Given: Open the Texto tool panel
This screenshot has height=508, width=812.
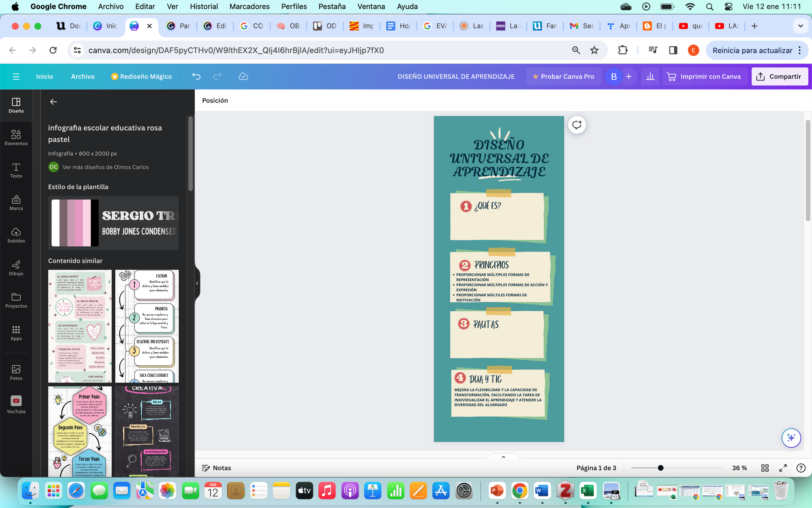Looking at the screenshot, I should pyautogui.click(x=16, y=170).
